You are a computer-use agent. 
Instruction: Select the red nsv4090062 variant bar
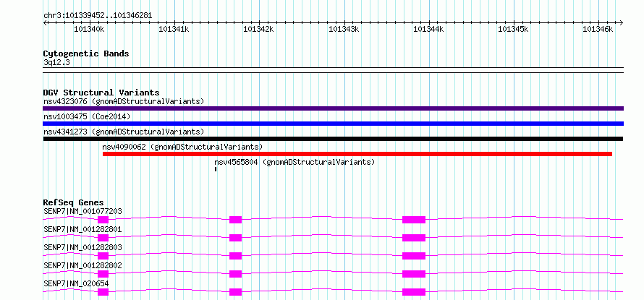(x=357, y=154)
